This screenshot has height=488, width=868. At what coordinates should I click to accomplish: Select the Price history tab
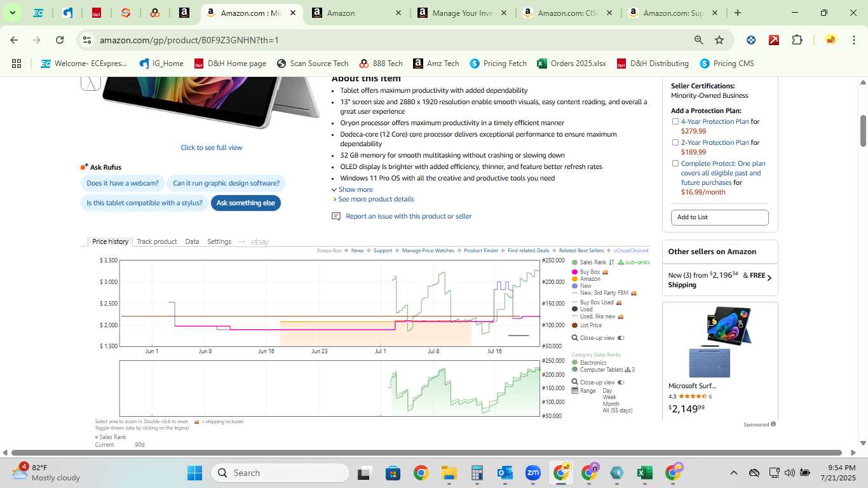click(x=110, y=241)
